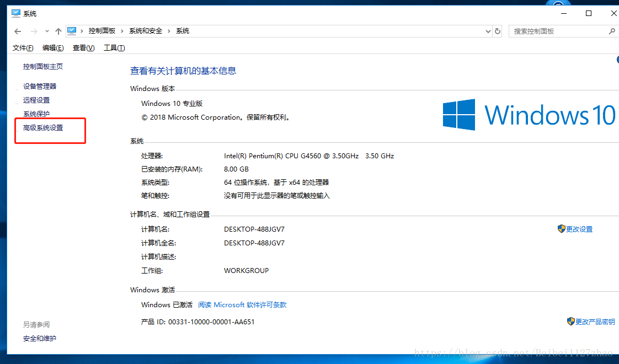Expand the chevron after 控制面板
Viewport: 619px width, 364px height.
(122, 31)
